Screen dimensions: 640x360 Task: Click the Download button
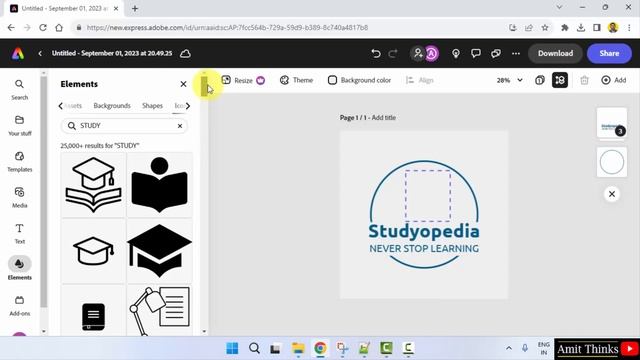(555, 53)
